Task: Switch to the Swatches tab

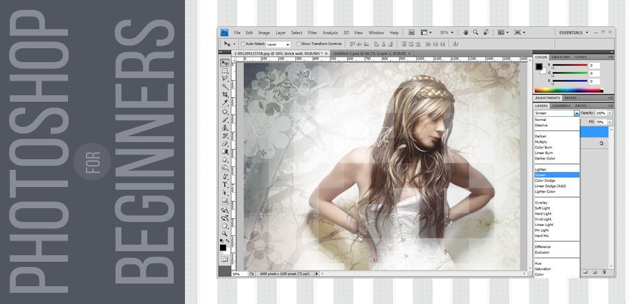Action: (x=560, y=57)
